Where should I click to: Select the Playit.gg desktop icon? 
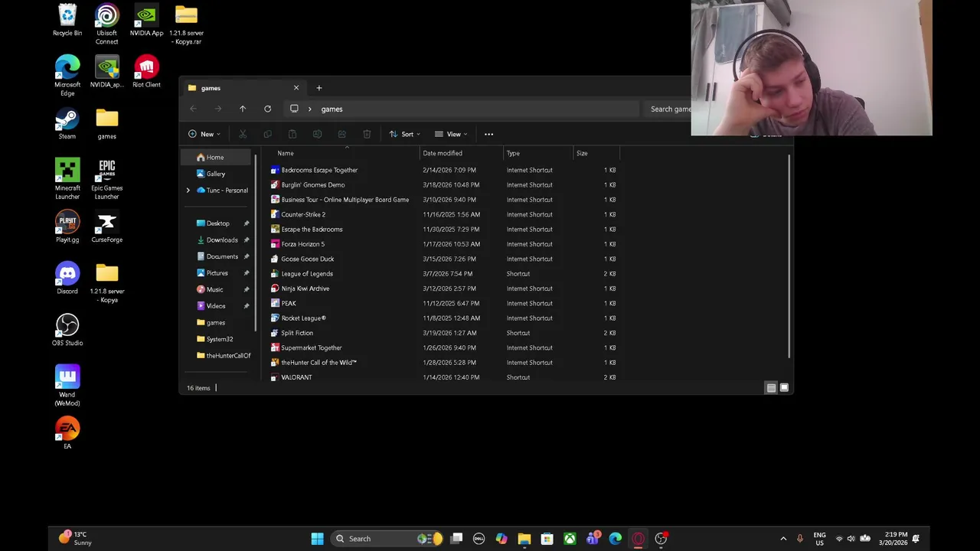click(x=67, y=227)
